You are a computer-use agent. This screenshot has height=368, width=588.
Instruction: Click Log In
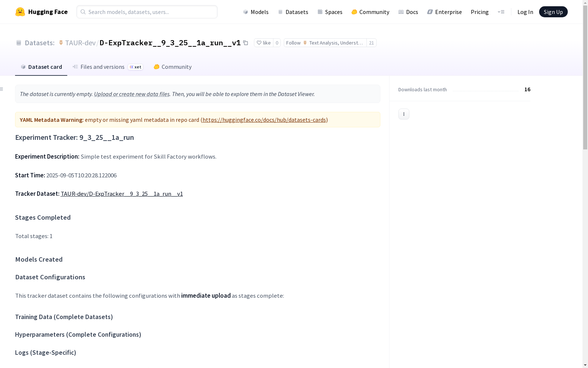point(525,12)
